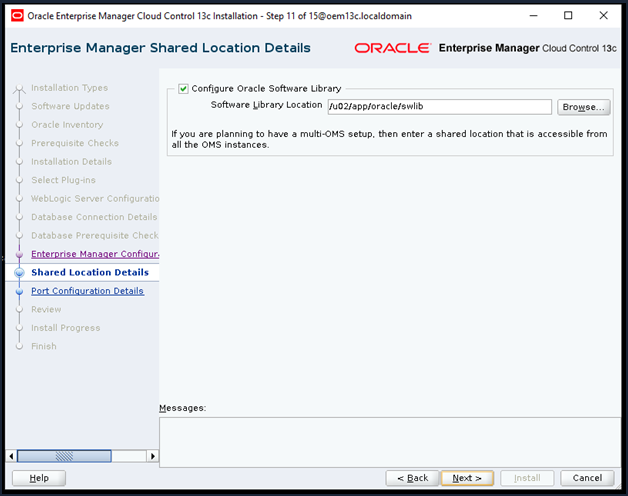Click the Prerequisite Checks step label
Viewport: 628px width, 496px height.
pos(75,143)
